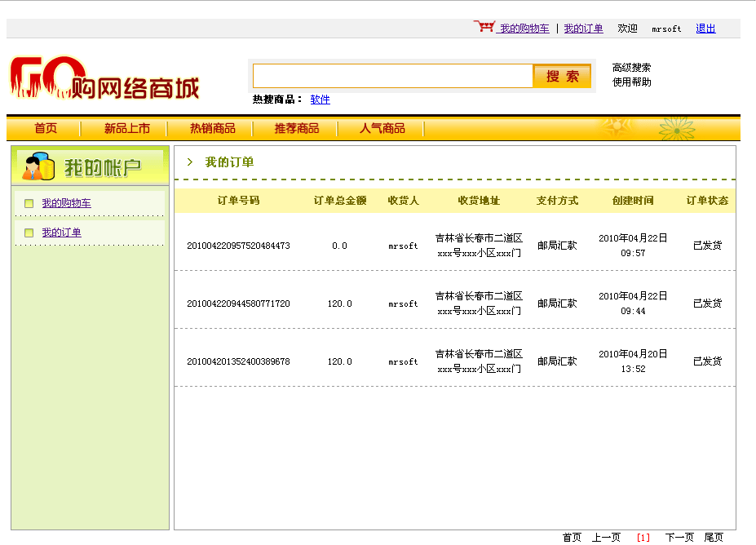Click square bullet icon beside sidebar 我的购物车
756x545 pixels.
click(x=29, y=203)
